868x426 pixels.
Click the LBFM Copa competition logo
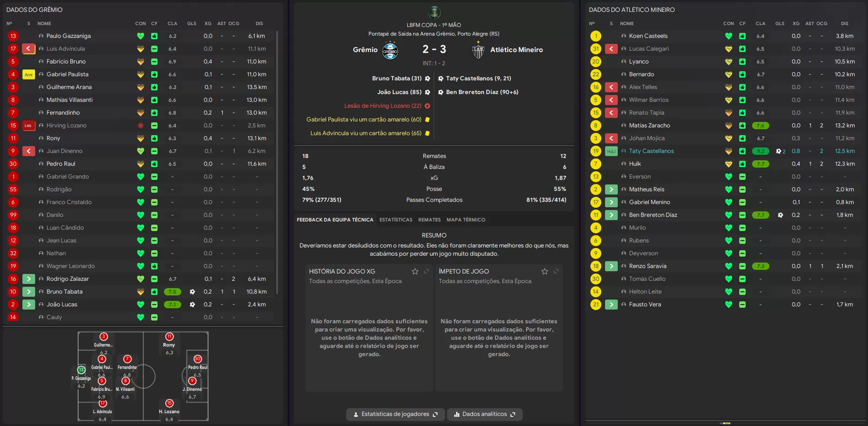434,12
